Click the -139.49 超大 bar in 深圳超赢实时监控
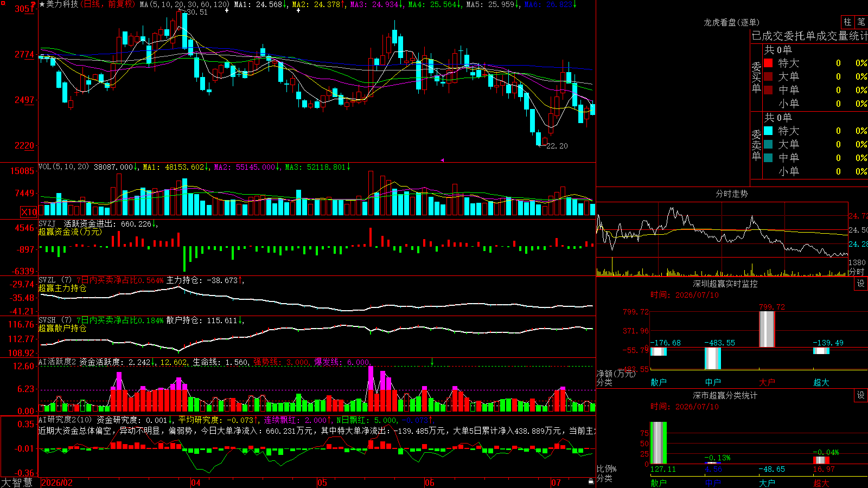 pyautogui.click(x=821, y=351)
